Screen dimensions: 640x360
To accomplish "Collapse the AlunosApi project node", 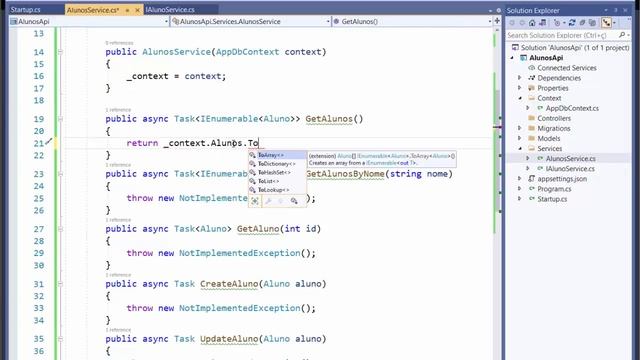I will pyautogui.click(x=512, y=58).
